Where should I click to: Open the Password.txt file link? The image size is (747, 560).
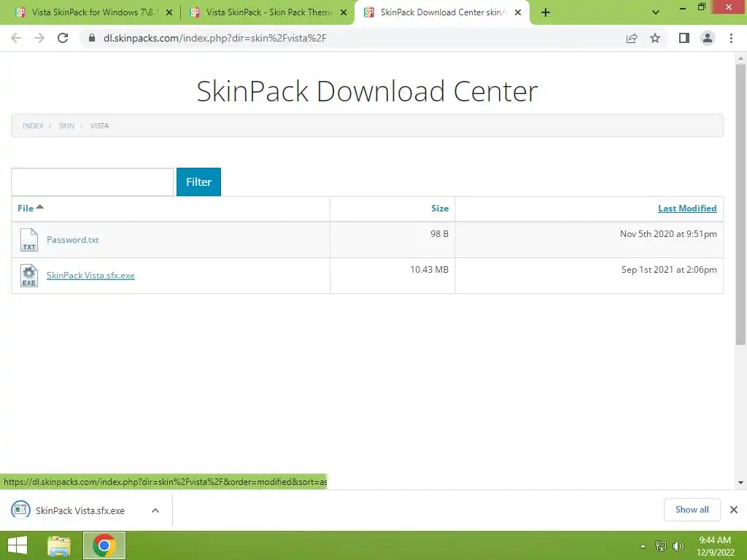click(x=72, y=239)
